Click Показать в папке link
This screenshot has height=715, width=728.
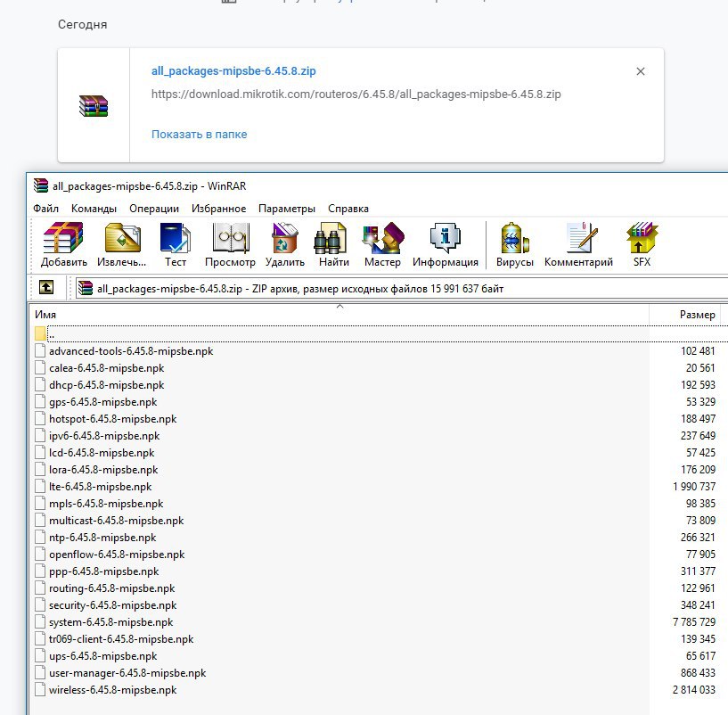[200, 135]
